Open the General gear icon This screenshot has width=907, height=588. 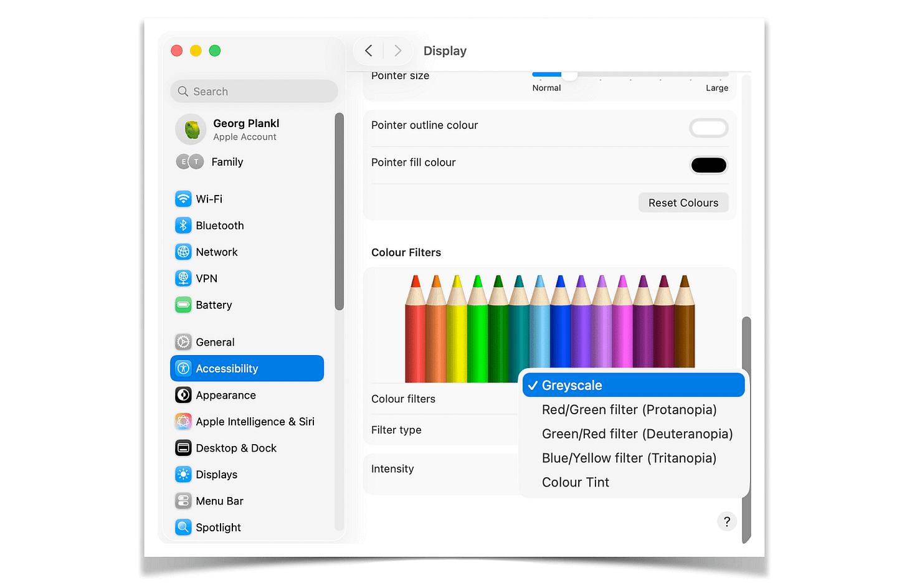click(183, 342)
